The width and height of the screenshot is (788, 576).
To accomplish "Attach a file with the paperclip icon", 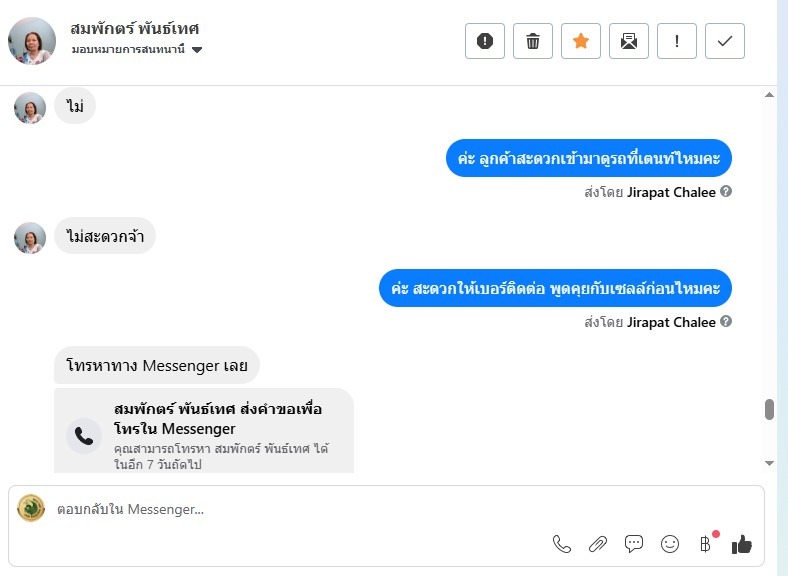I will click(x=598, y=544).
